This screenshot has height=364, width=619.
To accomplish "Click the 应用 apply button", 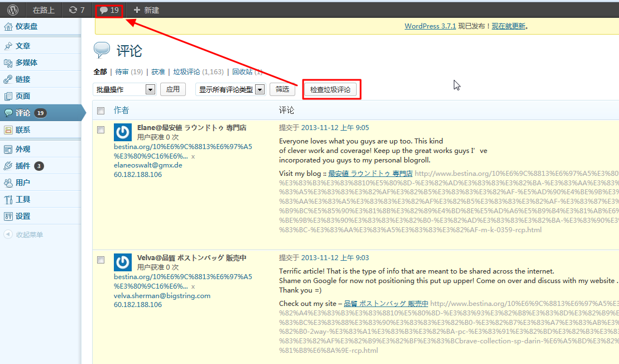I will 173,89.
